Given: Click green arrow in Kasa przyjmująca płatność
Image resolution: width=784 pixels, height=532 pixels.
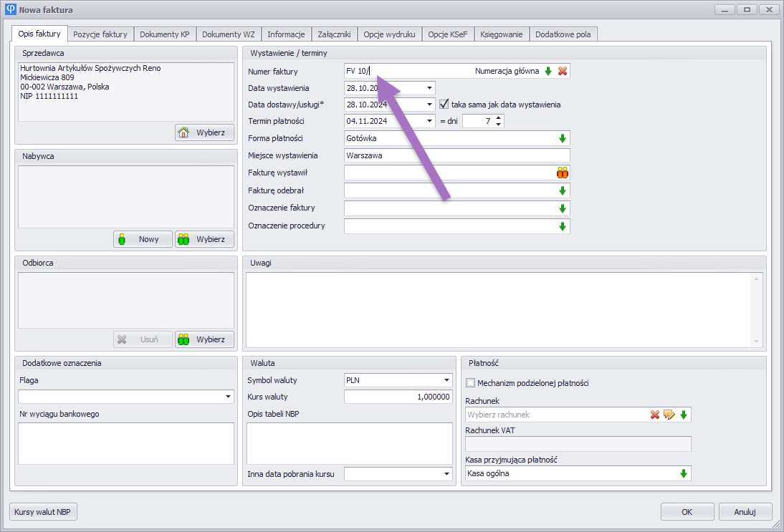Looking at the screenshot, I should 684,473.
